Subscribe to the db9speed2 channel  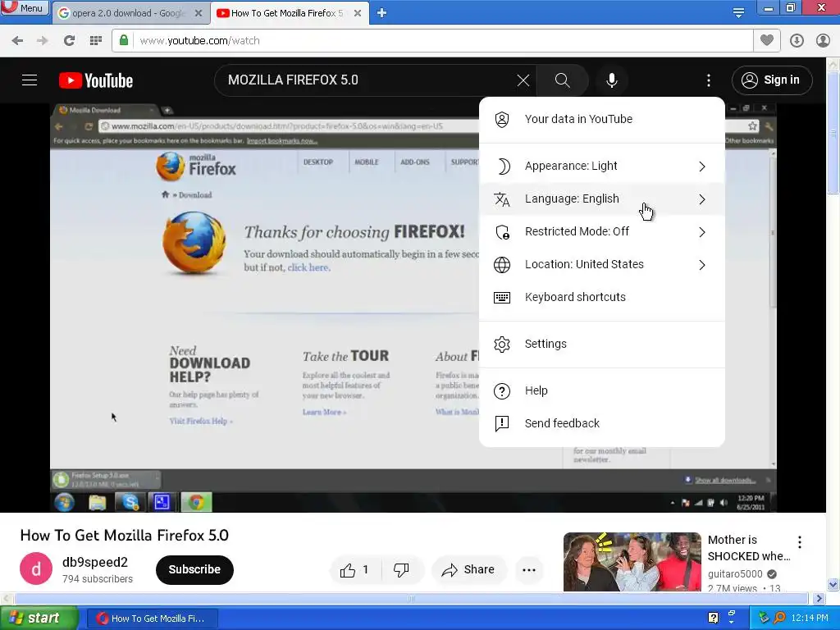[194, 569]
